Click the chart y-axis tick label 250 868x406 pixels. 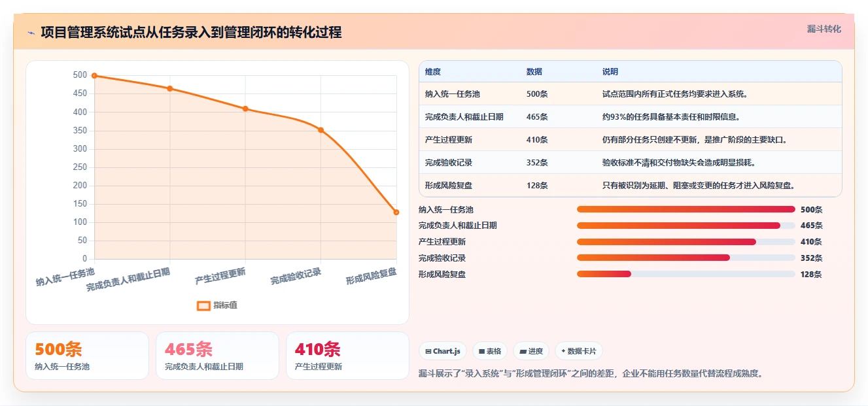coord(80,167)
